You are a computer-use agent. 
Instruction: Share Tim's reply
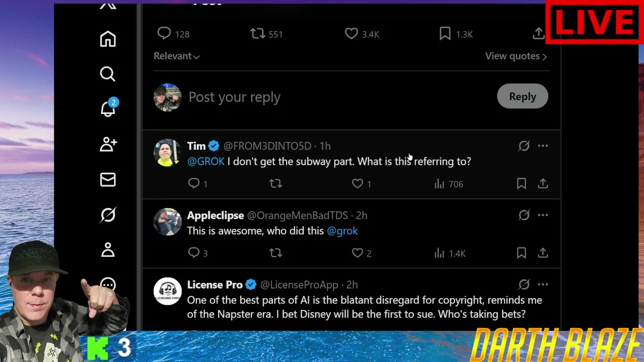pyautogui.click(x=542, y=184)
